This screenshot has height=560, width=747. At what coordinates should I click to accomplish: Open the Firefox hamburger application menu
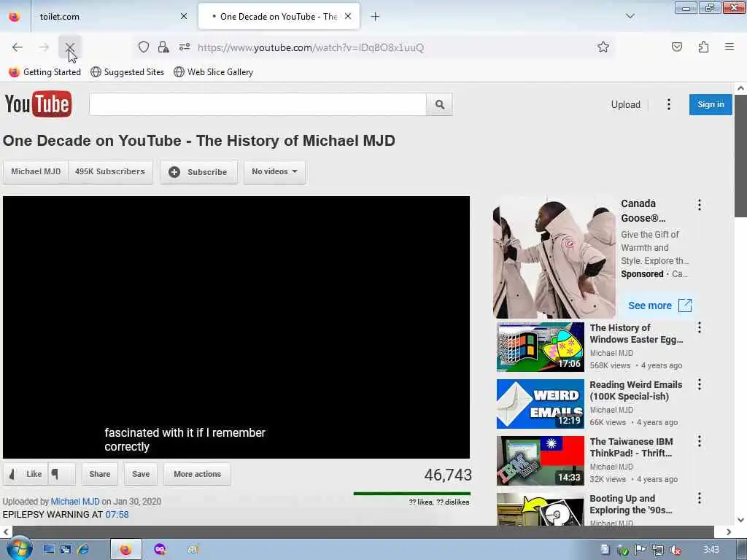(x=729, y=47)
